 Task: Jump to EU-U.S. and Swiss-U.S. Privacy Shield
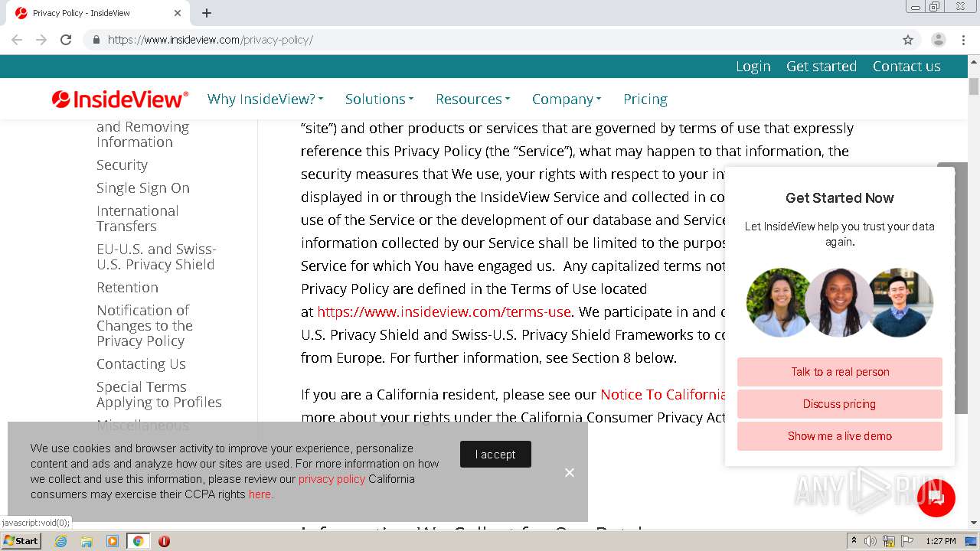(156, 256)
